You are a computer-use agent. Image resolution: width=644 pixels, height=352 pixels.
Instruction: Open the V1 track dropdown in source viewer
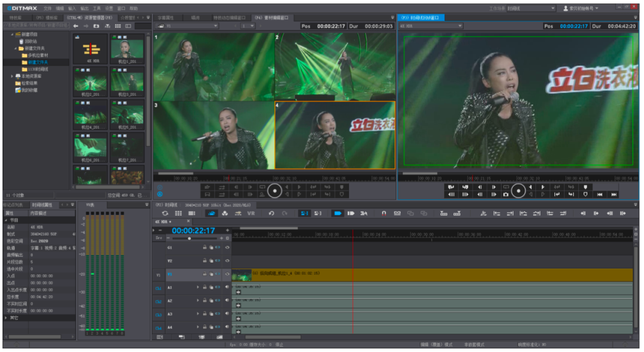coord(187,26)
